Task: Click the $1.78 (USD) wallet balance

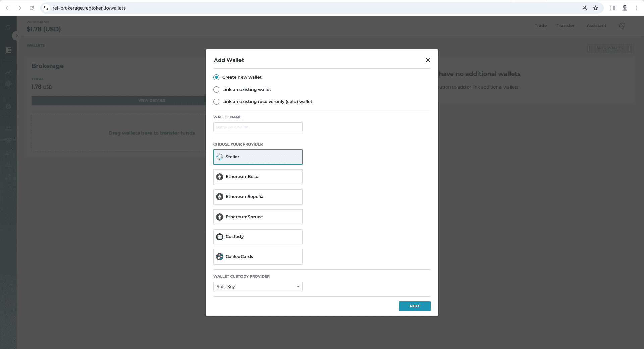Action: coord(44,29)
